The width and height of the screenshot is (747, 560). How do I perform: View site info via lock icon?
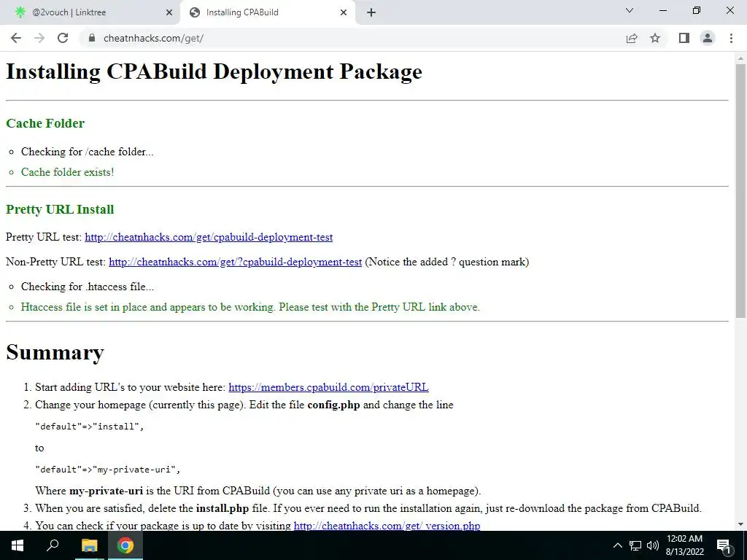[x=92, y=38]
